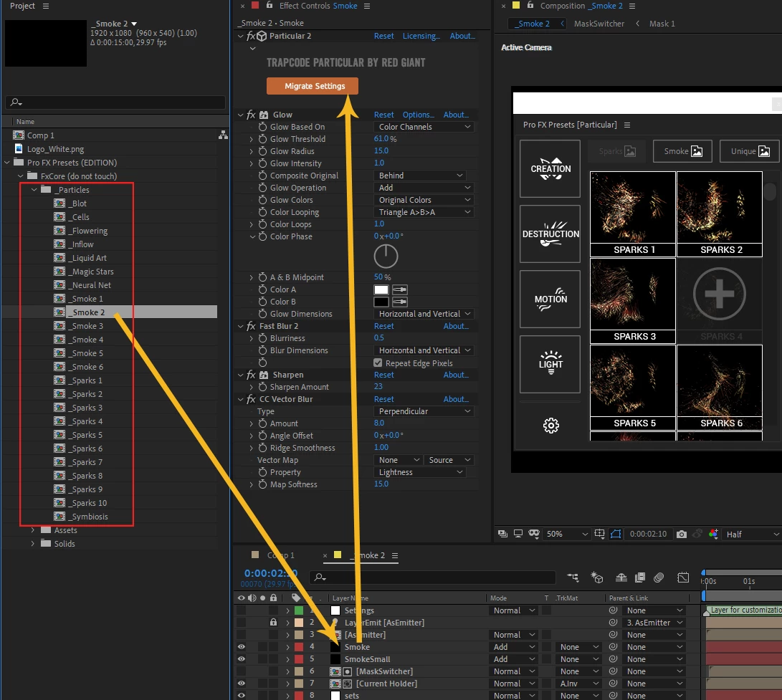Select _Sparks 5 composition in Project
The width and height of the screenshot is (782, 700).
point(86,435)
